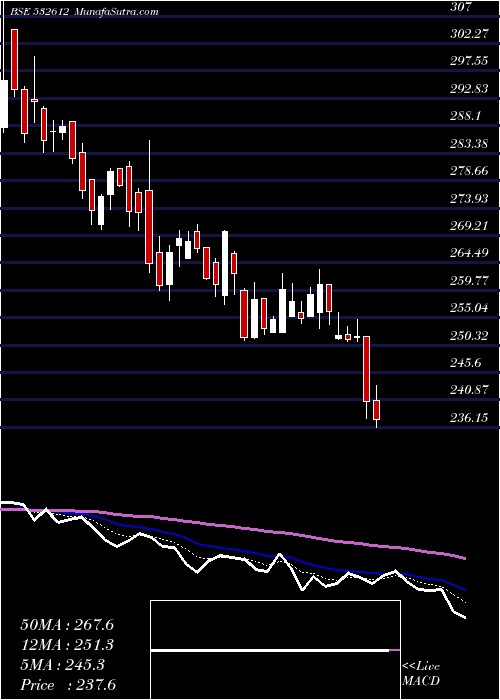Click the 283.38 price axis label
500x700 pixels.
(x=470, y=143)
